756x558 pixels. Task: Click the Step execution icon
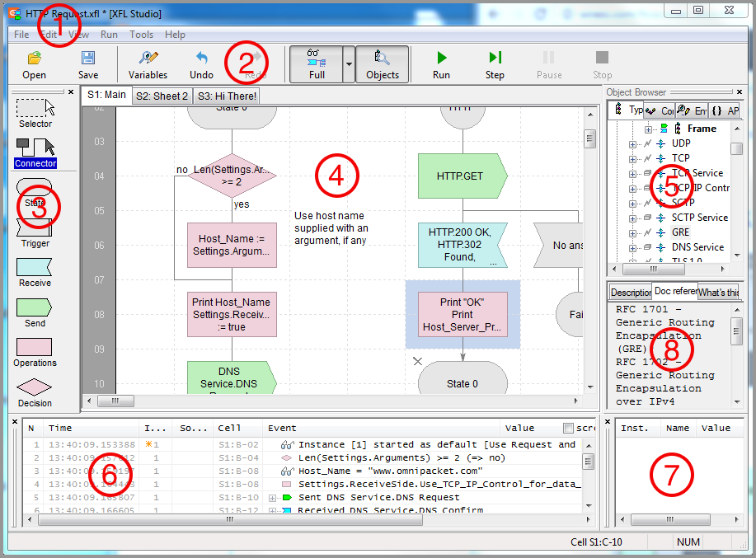[495, 64]
